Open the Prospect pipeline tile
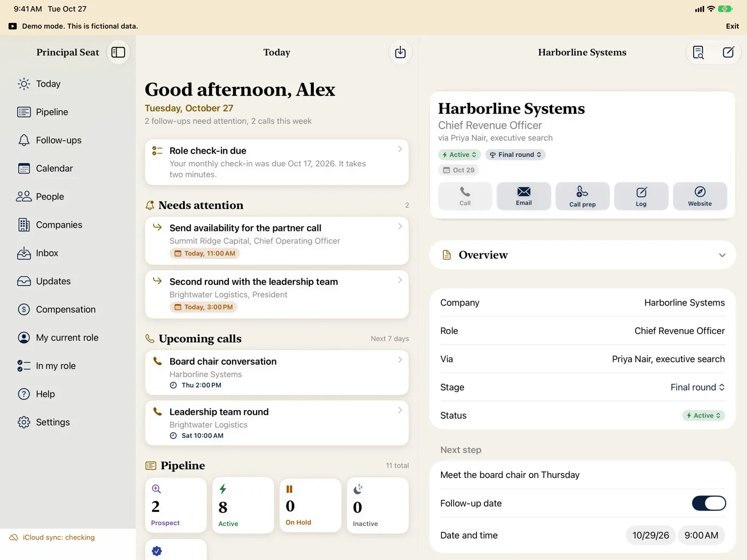This screenshot has height=560, width=747. tap(176, 506)
